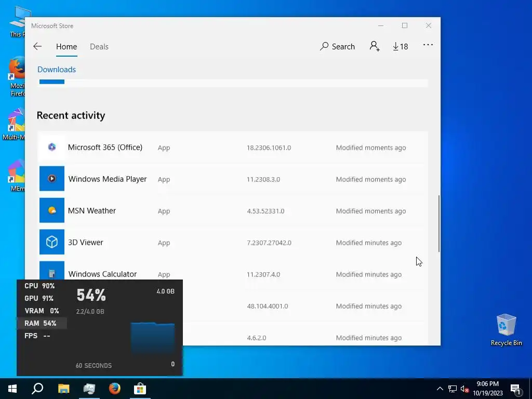This screenshot has width=532, height=399.
Task: Select the VRAM 0% row in performance widget
Action: point(42,311)
